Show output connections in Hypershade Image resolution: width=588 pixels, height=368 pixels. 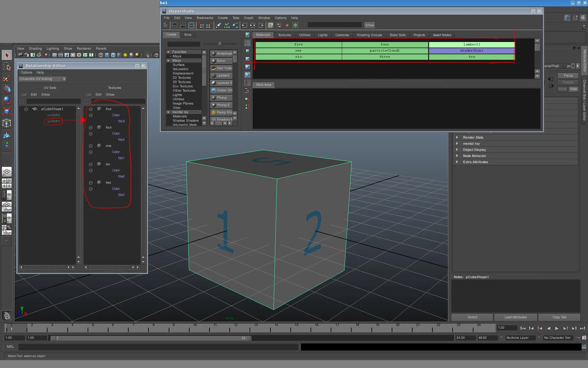(261, 25)
